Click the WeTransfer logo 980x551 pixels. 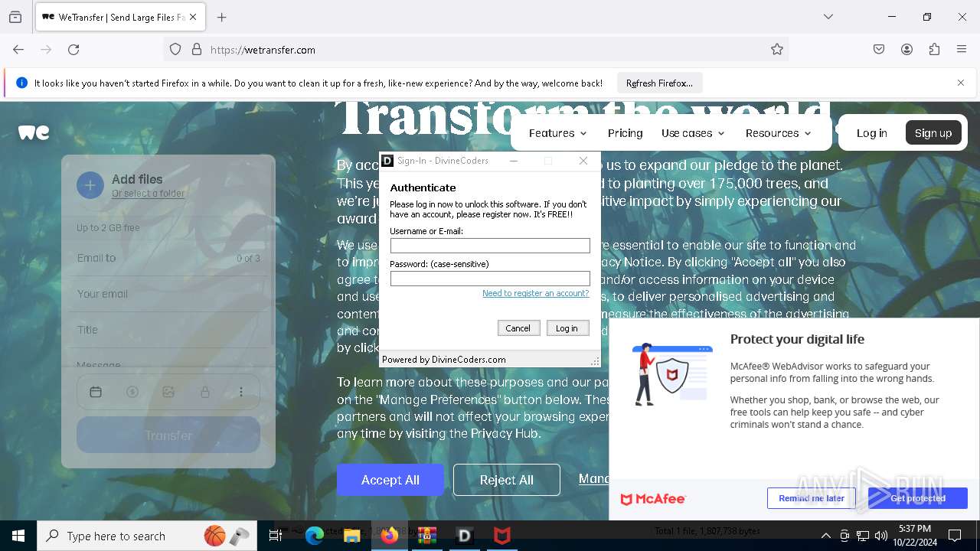tap(34, 132)
